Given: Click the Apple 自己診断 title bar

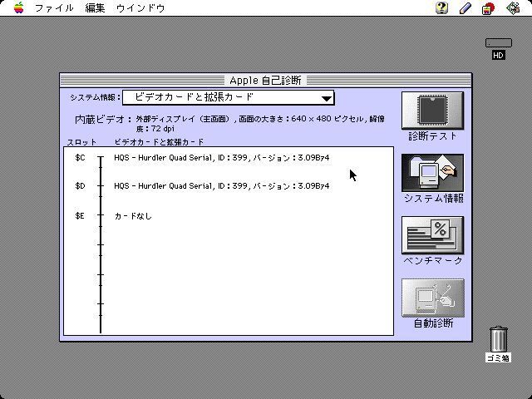Looking at the screenshot, I should pyautogui.click(x=266, y=81).
